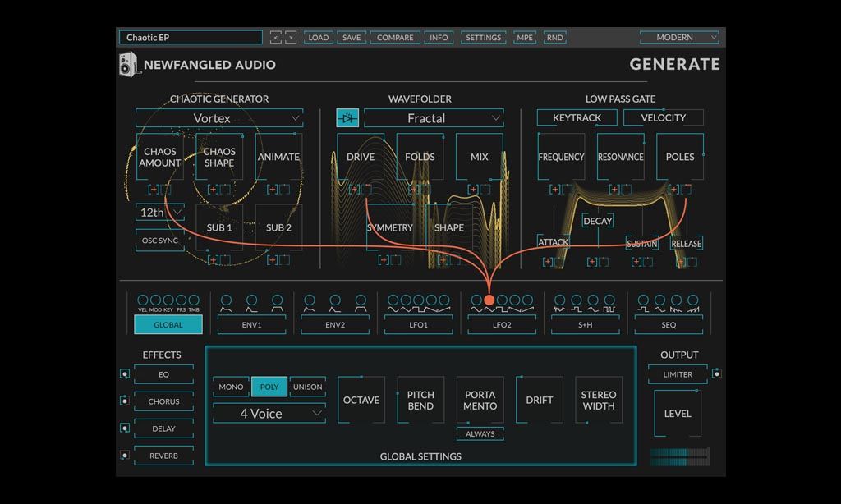
Task: Toggle KEYTRACK on the low pass gate
Action: (577, 117)
